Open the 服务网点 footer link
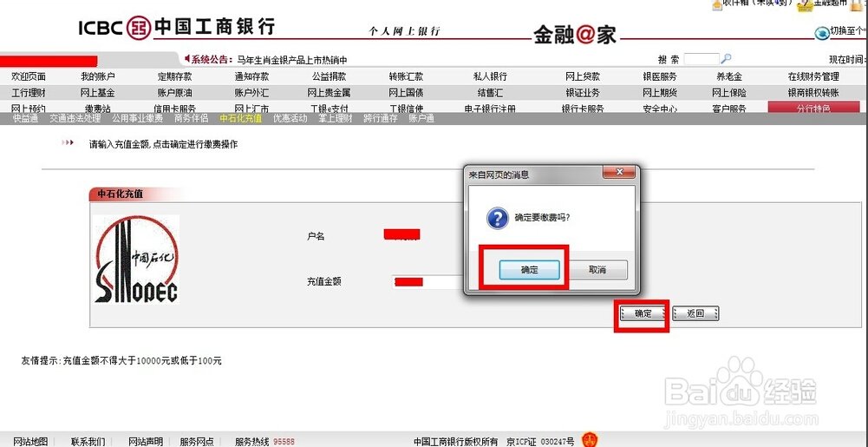Viewport: 868px width, 447px height. point(197,442)
